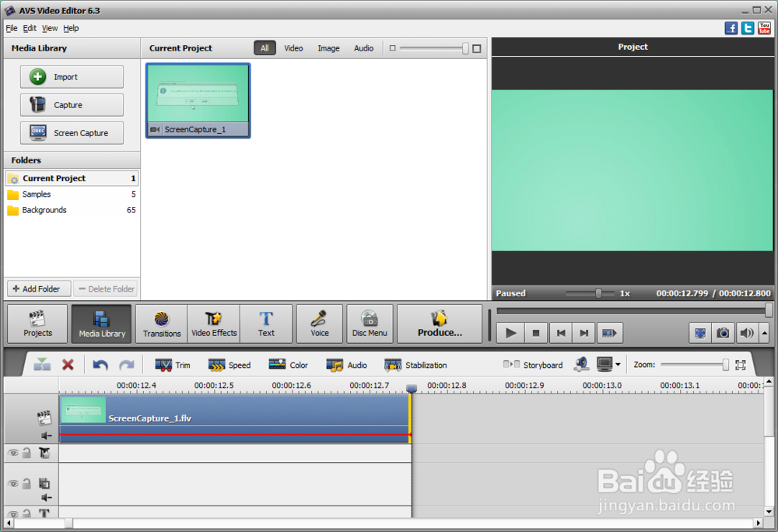Select the ScreenCapture_1 thumbnail
778x532 pixels.
point(198,100)
